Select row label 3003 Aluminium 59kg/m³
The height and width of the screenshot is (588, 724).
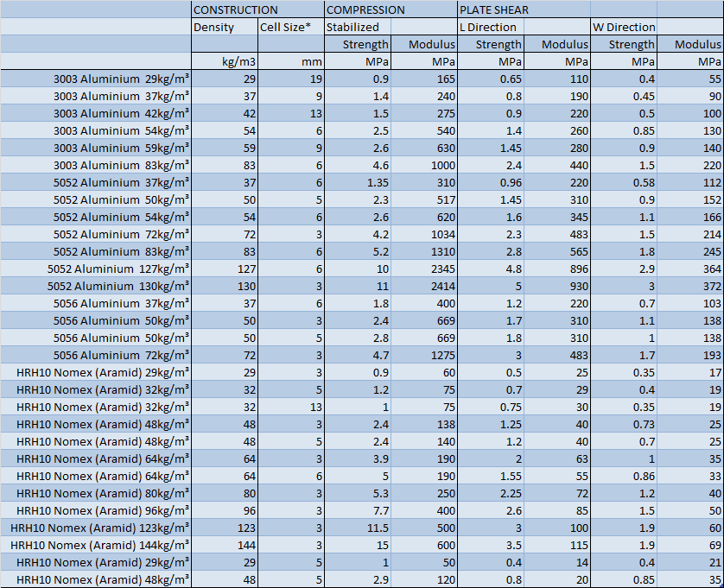[96, 148]
